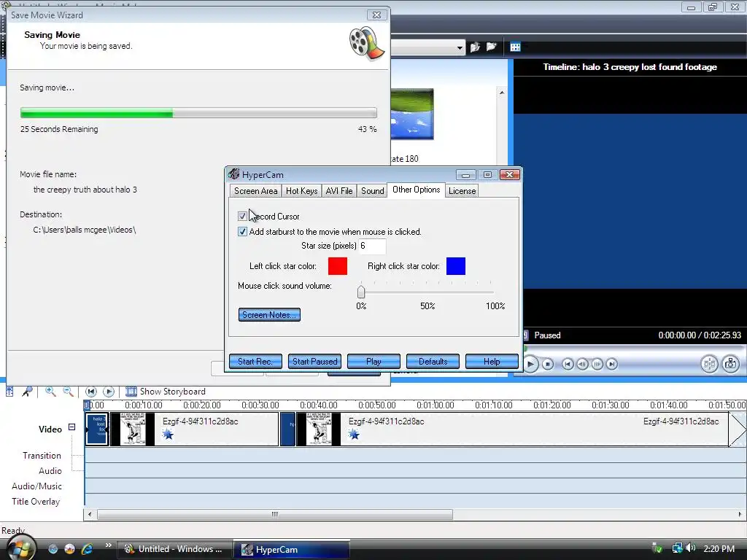Click the timeline zoom out magnifier
This screenshot has height=560, width=747.
68,392
